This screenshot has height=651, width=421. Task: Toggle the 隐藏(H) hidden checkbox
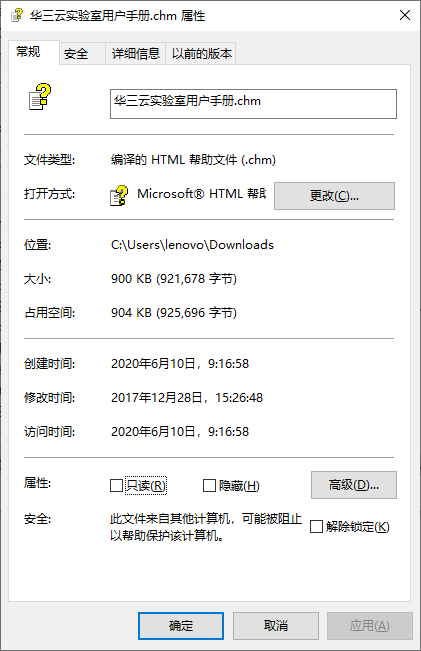[x=209, y=485]
